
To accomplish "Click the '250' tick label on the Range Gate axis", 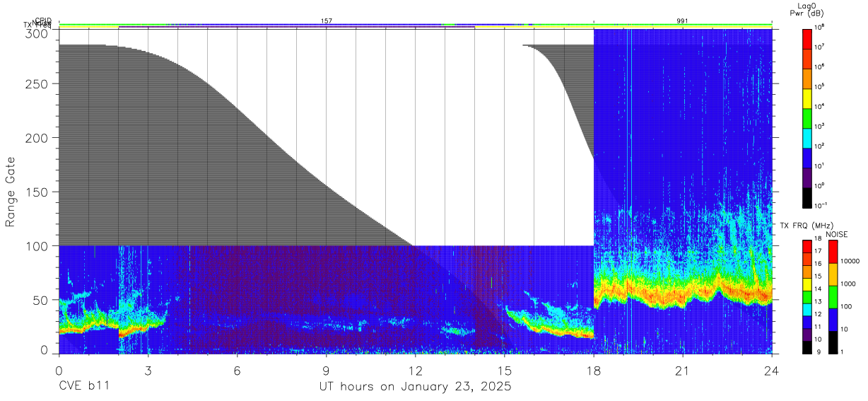I will pyautogui.click(x=37, y=84).
